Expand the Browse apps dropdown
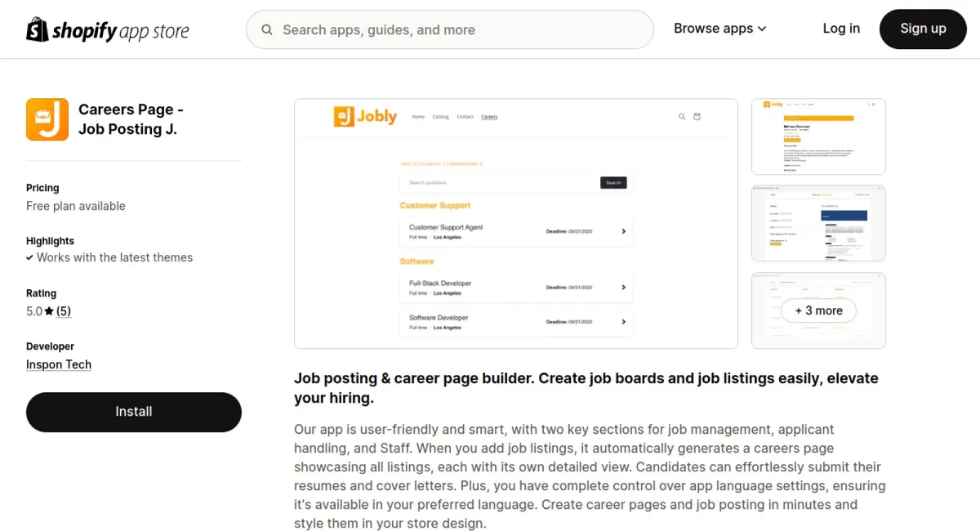This screenshot has height=531, width=980. point(719,29)
